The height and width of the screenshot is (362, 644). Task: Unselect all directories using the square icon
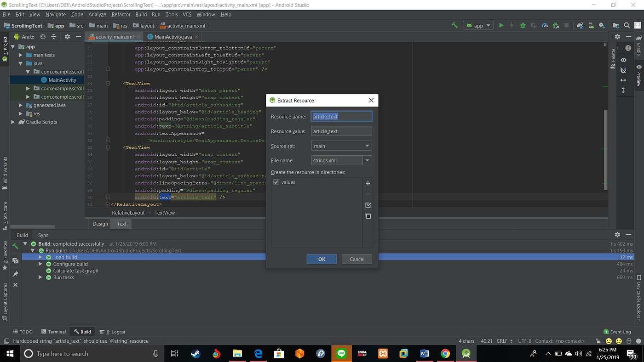point(368,216)
